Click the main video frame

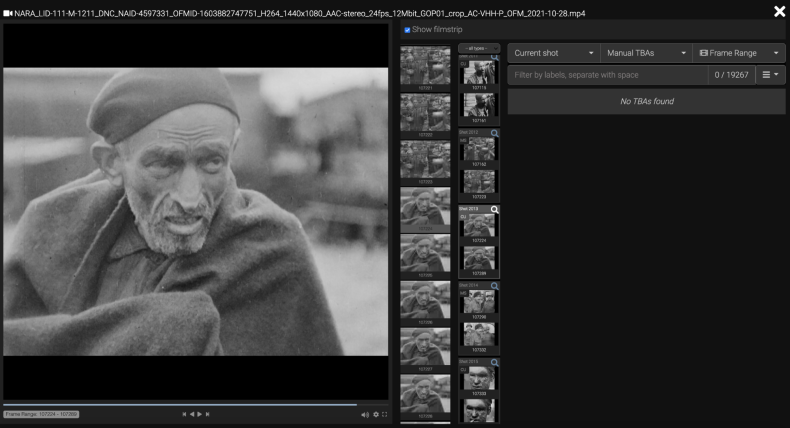pyautogui.click(x=195, y=212)
